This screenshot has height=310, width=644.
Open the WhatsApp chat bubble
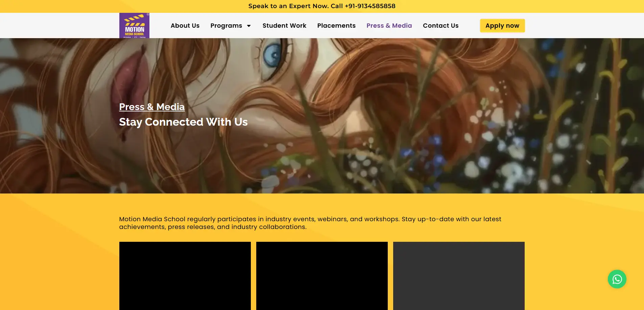point(617,279)
